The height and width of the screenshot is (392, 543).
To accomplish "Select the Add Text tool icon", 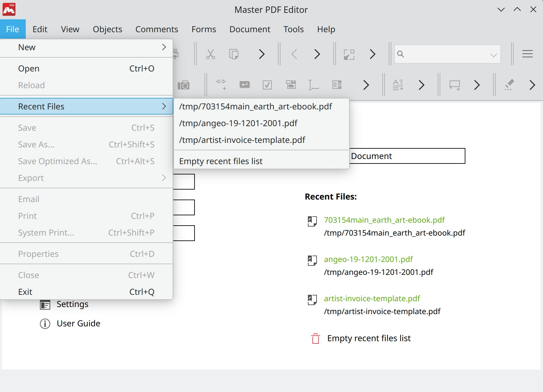I will click(398, 85).
